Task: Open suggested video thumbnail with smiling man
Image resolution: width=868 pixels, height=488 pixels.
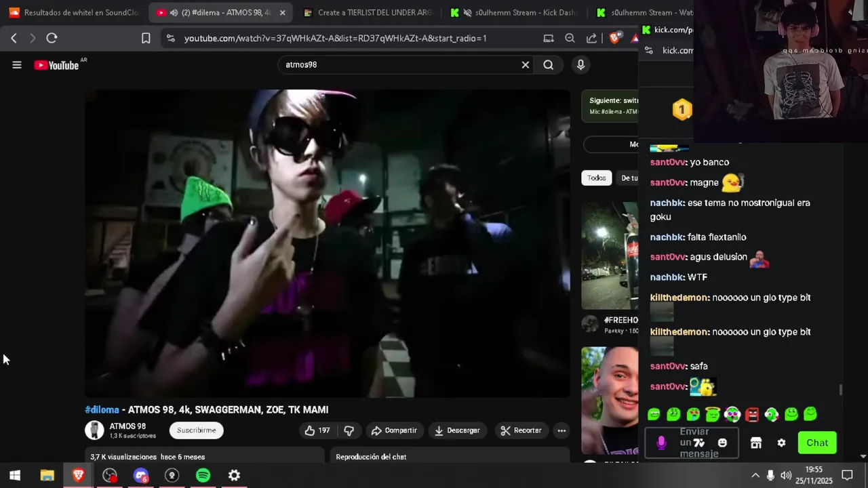Action: point(610,401)
